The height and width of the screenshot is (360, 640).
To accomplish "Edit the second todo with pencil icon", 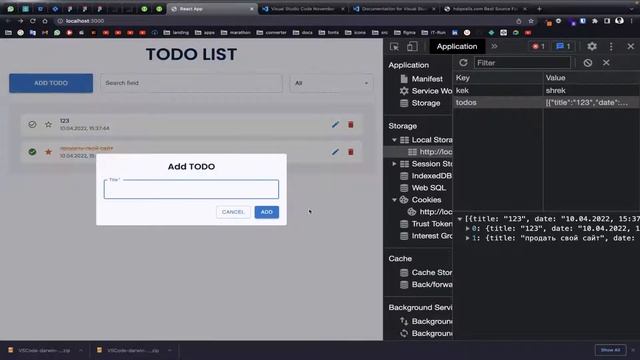I will pos(336,152).
